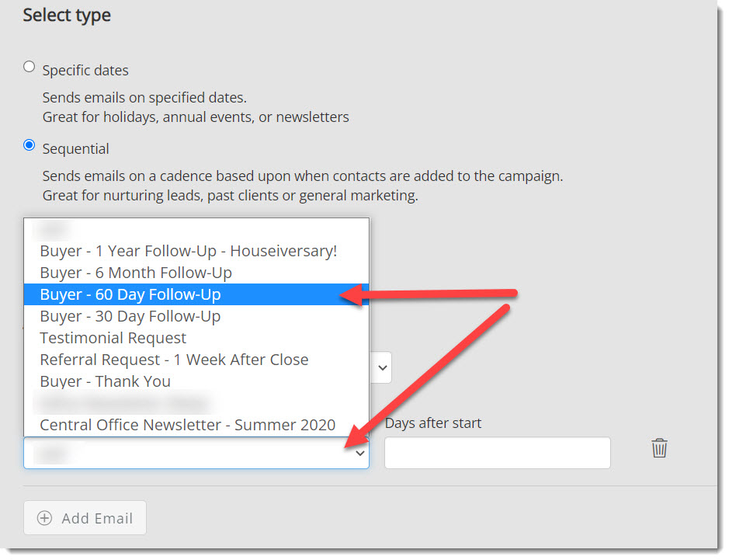Select highlighted "Buyer - 60 Day Follow-Up" option

click(x=130, y=294)
